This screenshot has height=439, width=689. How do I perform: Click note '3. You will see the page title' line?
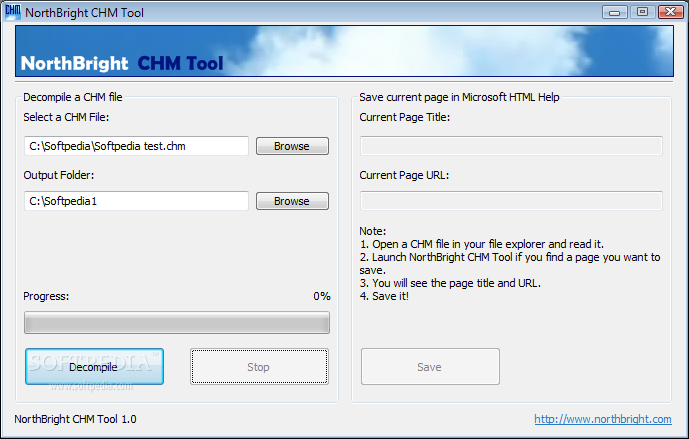coord(450,283)
